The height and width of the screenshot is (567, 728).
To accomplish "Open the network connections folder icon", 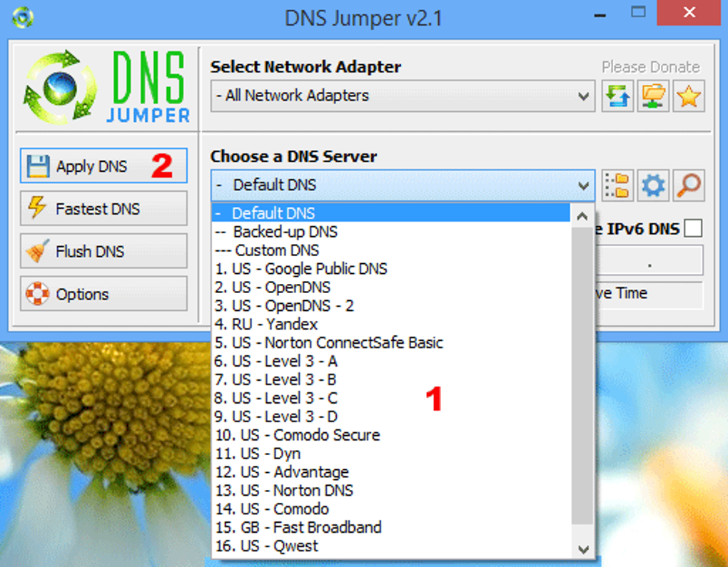I will 653,96.
